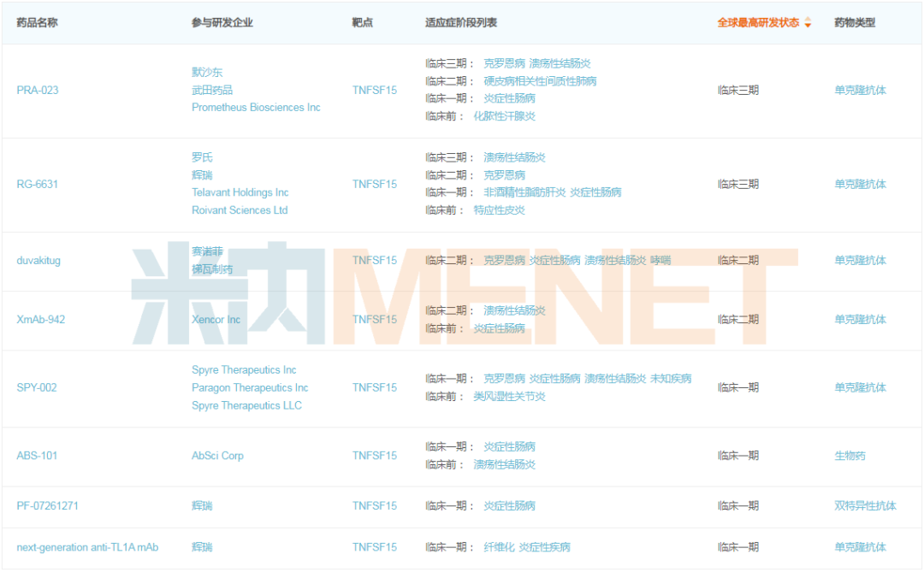The width and height of the screenshot is (924, 572).
Task: Click TNFSF15 target in duvakitug row
Action: [375, 261]
